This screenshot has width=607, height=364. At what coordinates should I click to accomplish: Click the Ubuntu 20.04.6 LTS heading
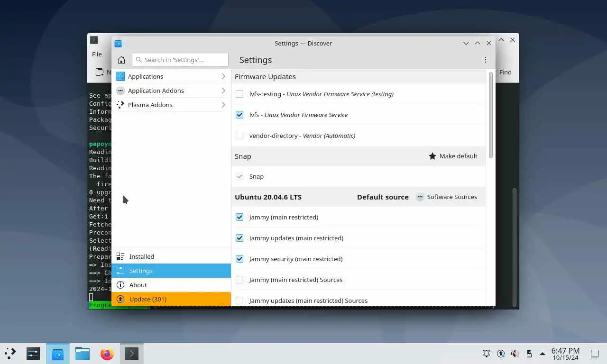pos(268,197)
